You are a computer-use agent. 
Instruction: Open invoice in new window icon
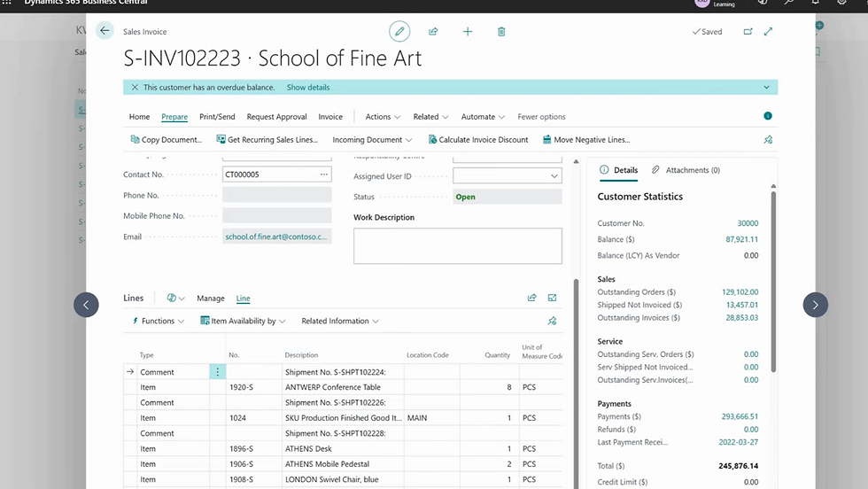(x=748, y=32)
